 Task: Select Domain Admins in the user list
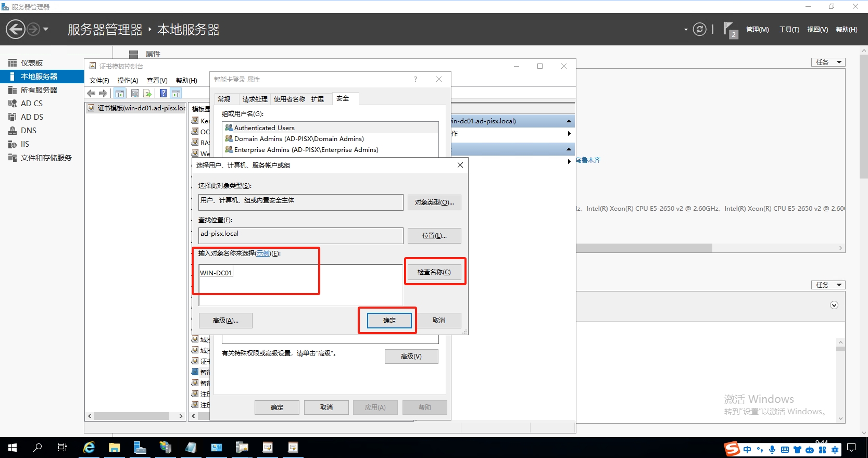coord(298,139)
